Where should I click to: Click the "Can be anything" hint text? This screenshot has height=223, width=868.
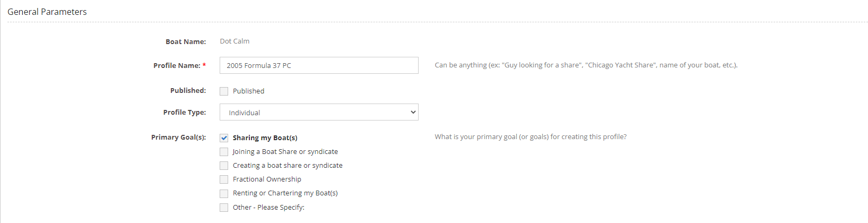586,65
